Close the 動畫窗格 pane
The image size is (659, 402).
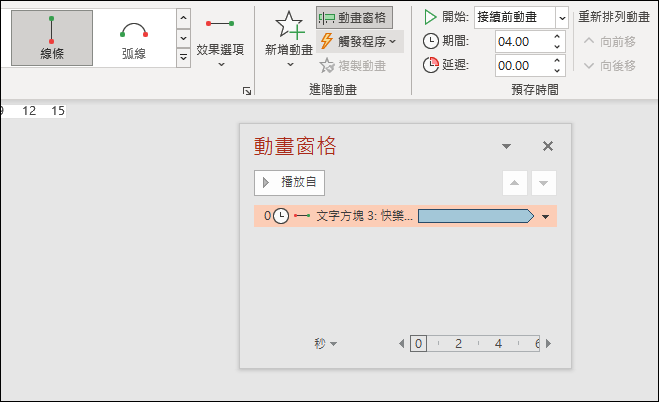(548, 146)
